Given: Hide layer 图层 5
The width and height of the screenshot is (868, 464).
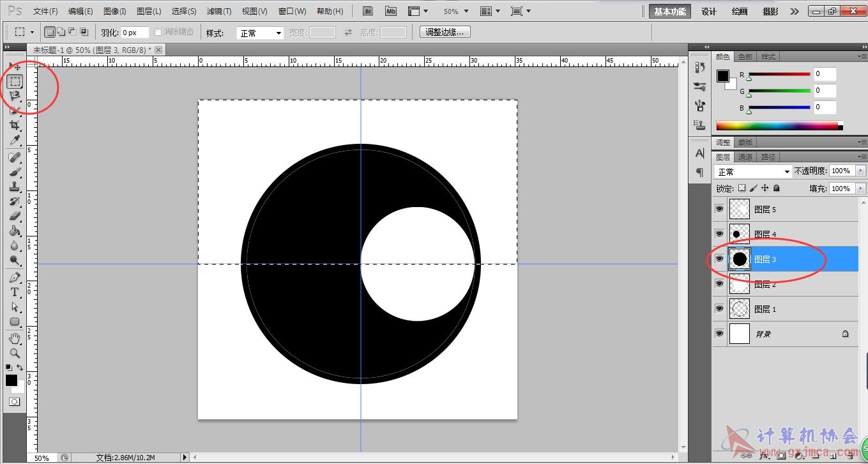Looking at the screenshot, I should 720,209.
